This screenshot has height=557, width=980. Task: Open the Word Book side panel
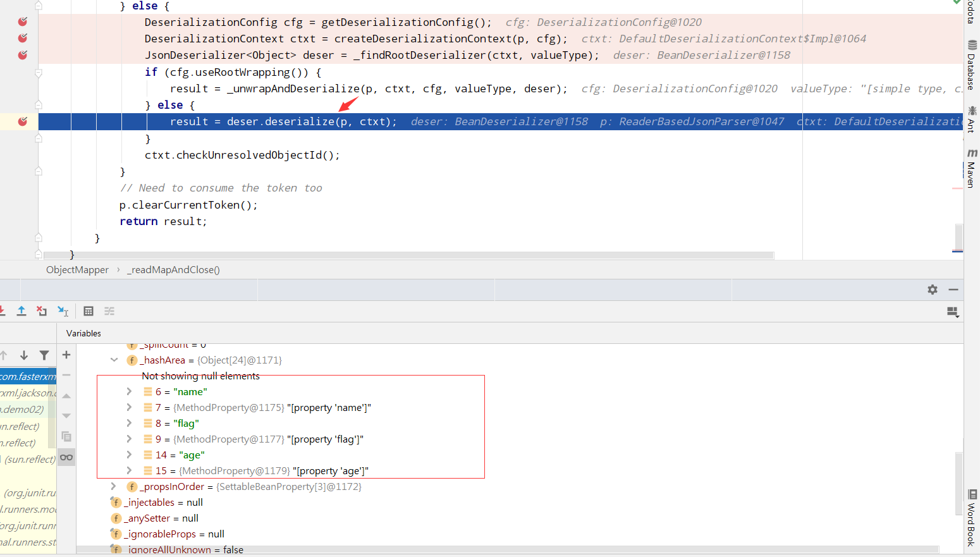(x=972, y=517)
